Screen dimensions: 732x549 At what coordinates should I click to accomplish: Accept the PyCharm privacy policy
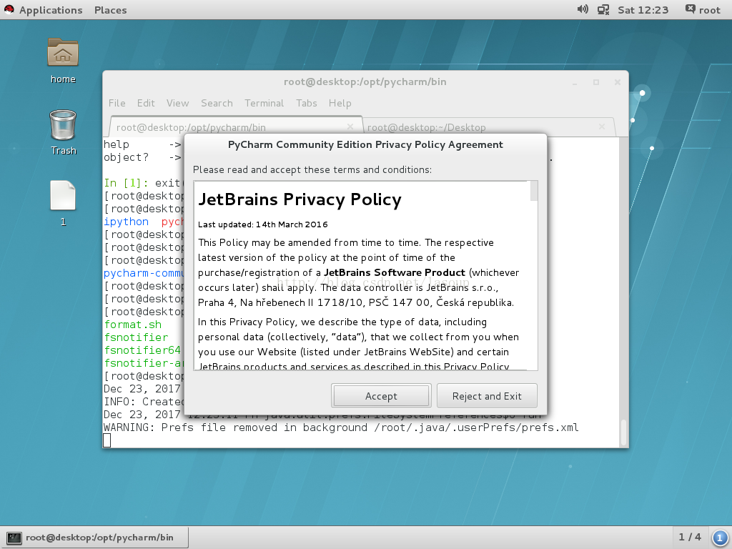point(381,396)
